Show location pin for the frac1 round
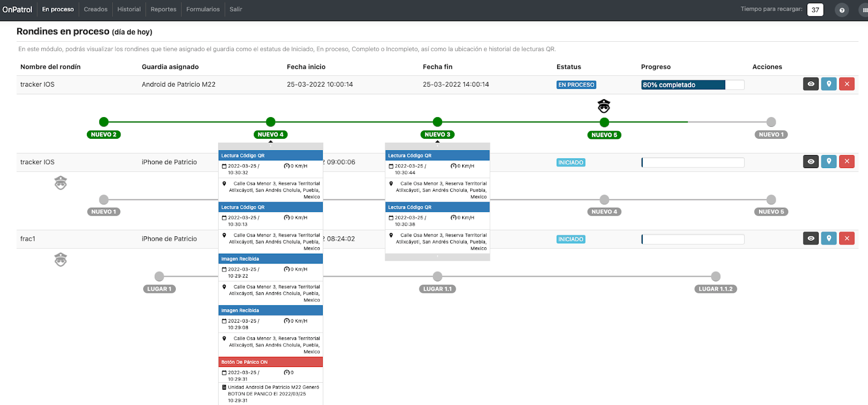Screen dimensions: 868x405 point(828,239)
